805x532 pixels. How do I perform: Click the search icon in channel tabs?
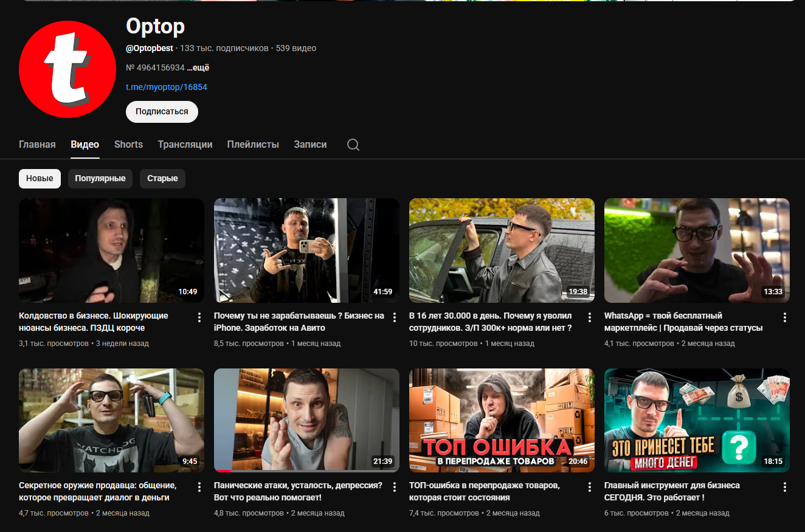[353, 145]
